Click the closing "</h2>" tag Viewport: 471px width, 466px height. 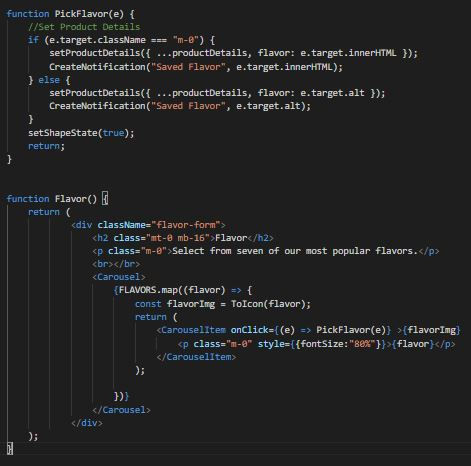(260, 238)
